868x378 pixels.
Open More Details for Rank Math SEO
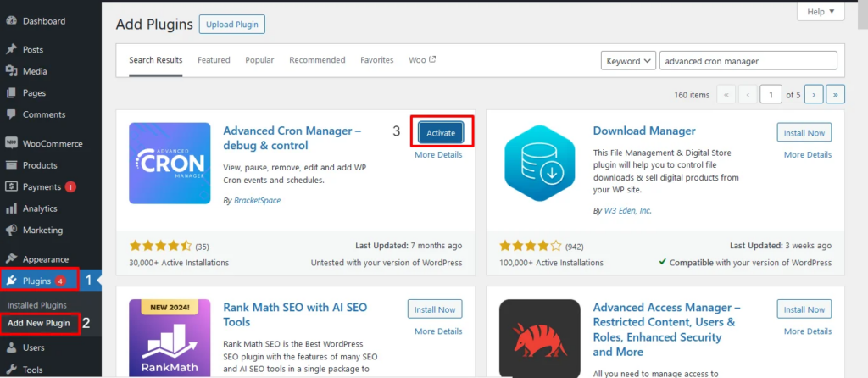click(438, 331)
